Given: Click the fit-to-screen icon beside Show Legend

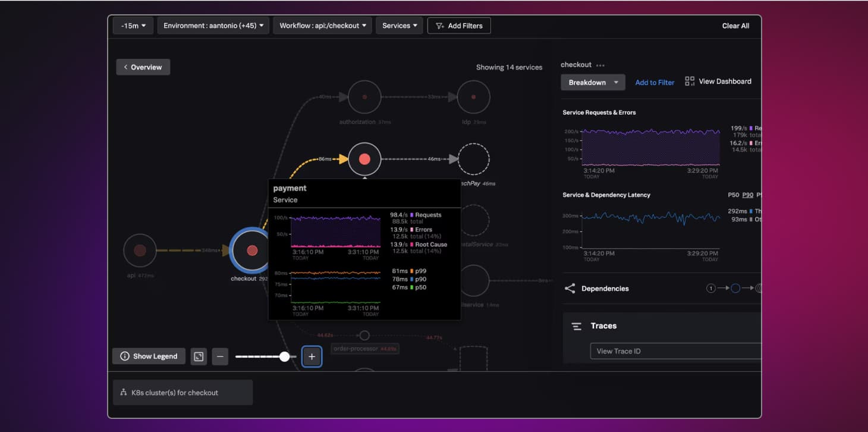Looking at the screenshot, I should tap(198, 356).
